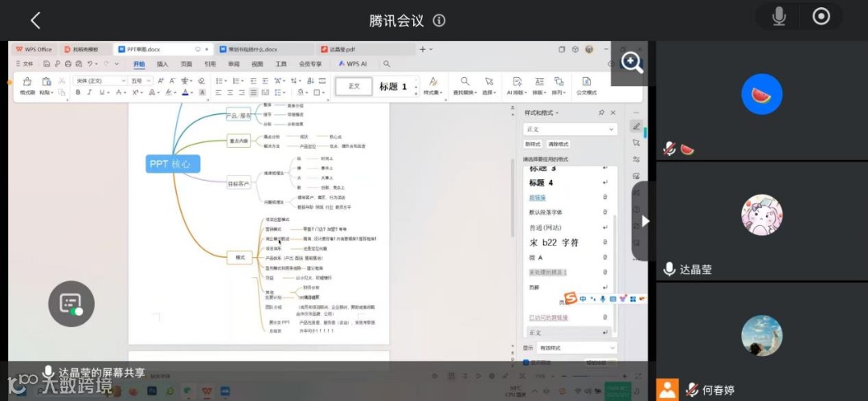Select 达晶莹's participant tile
868x401 pixels.
[x=762, y=222]
